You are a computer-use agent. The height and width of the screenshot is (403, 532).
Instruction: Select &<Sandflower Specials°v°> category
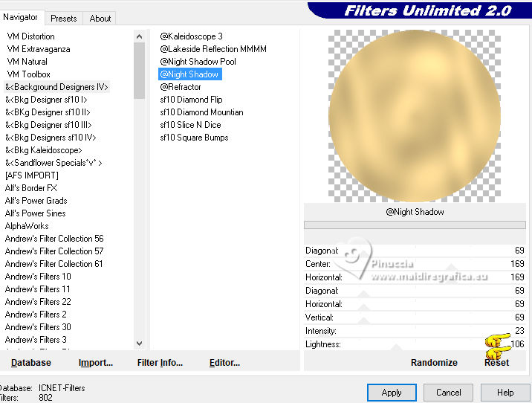coord(53,163)
